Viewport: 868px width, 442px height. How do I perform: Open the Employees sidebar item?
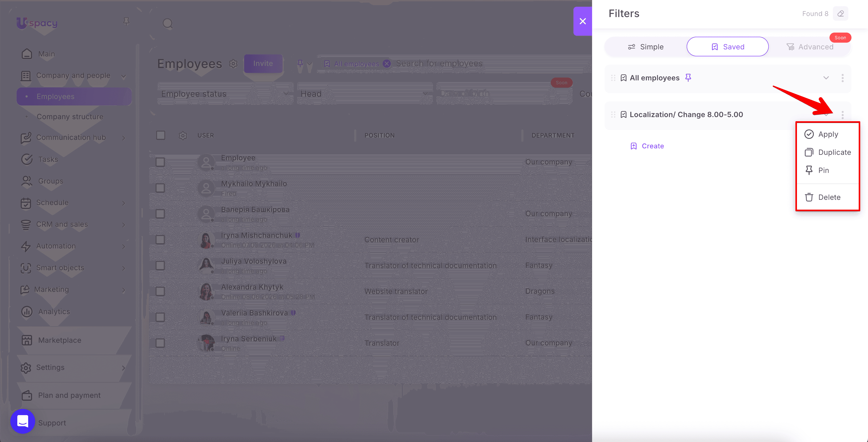tap(74, 96)
